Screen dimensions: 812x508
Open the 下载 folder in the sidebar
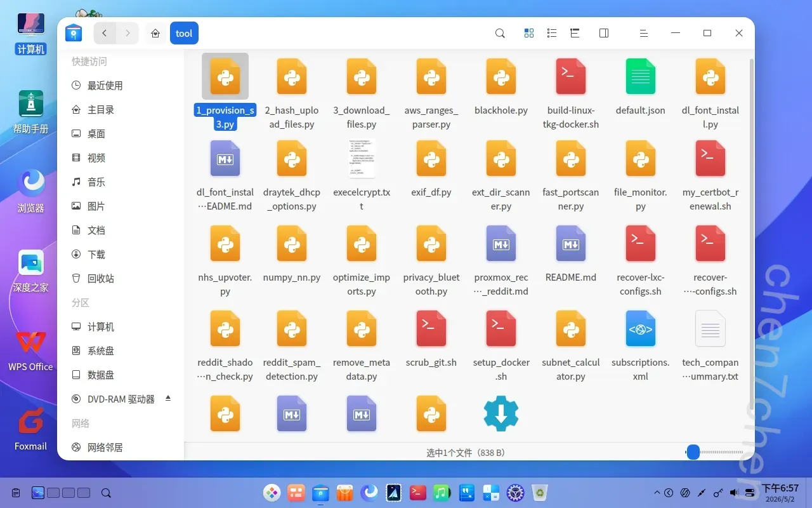[x=121, y=255]
